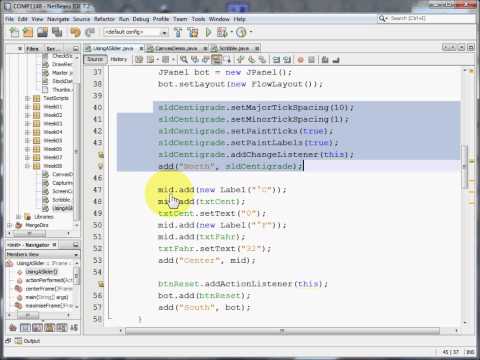
Task: Expand the Week01 package node
Action: pyautogui.click(x=28, y=107)
